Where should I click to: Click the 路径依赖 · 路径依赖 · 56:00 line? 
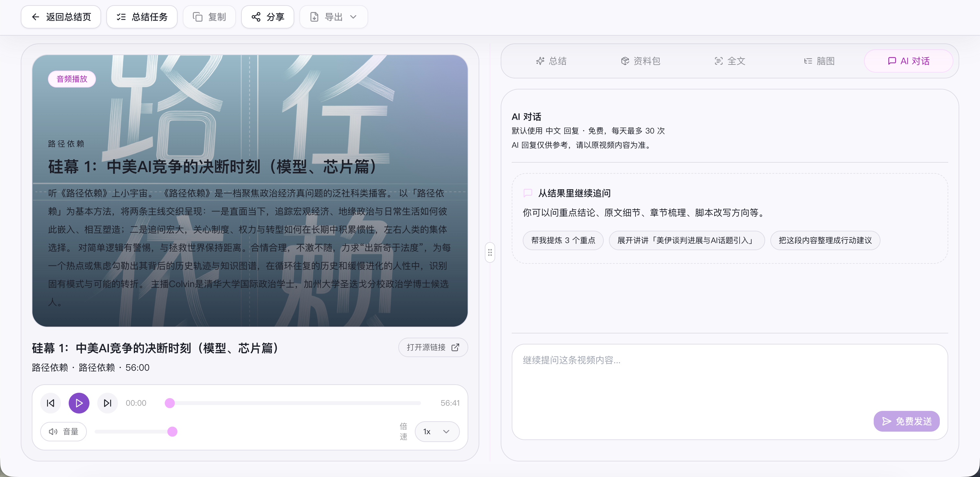coord(90,367)
